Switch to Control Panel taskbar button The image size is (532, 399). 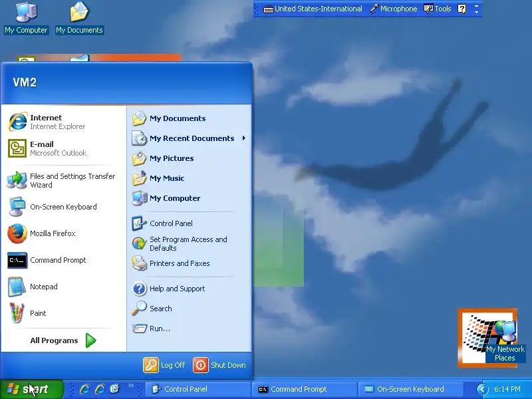(198, 389)
